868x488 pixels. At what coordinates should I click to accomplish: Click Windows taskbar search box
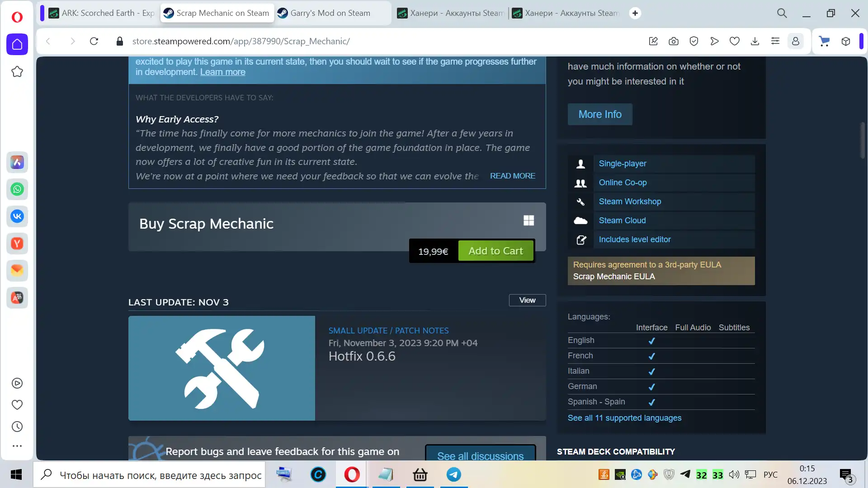pyautogui.click(x=149, y=475)
